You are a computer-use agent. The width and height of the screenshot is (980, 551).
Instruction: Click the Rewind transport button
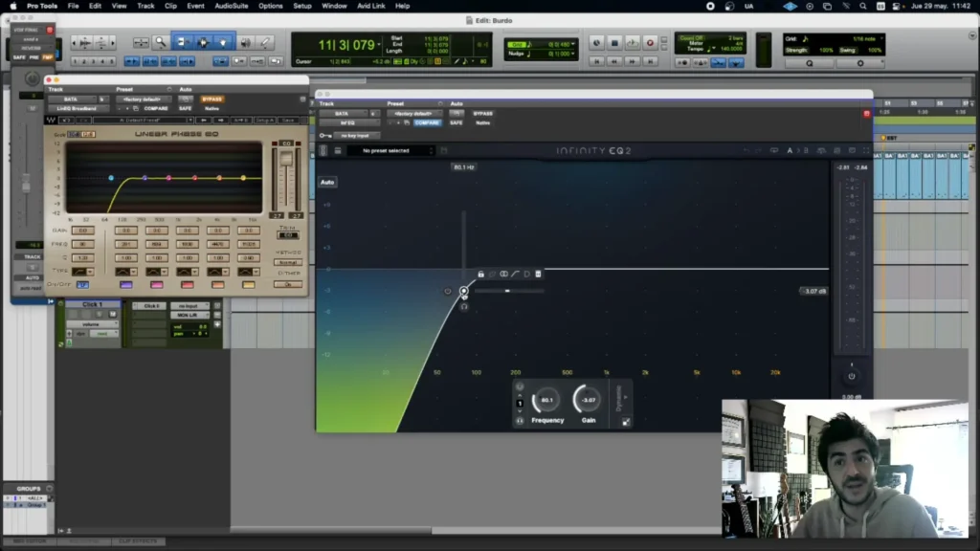tap(614, 62)
